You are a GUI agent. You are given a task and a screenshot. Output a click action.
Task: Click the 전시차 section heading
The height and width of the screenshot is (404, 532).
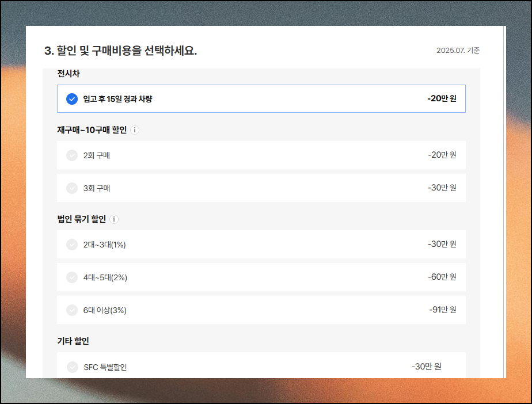(68, 74)
